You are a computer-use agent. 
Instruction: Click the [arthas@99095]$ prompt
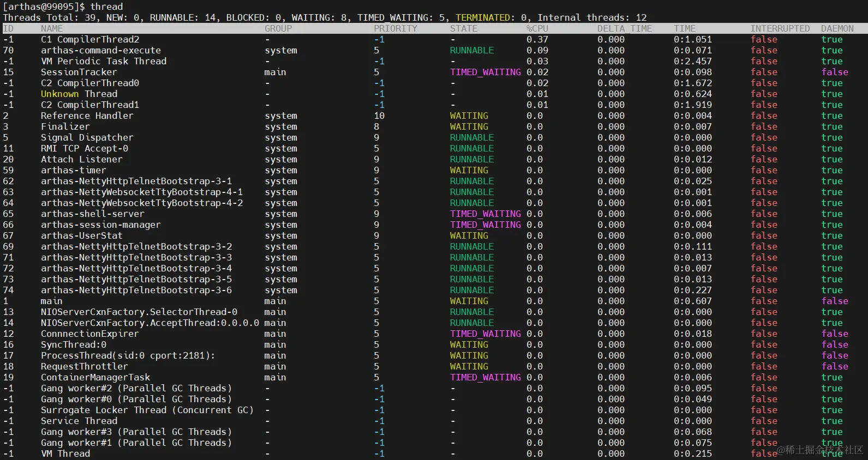click(x=44, y=7)
